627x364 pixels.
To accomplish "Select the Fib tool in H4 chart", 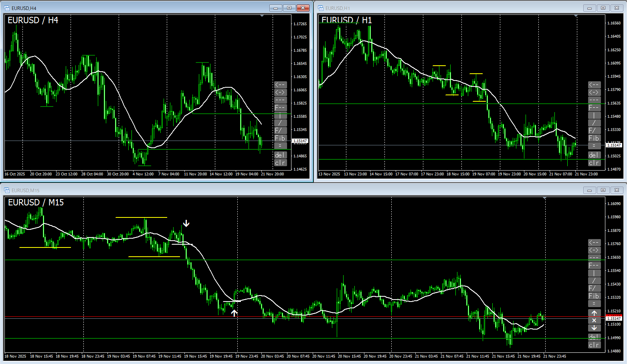I will pyautogui.click(x=280, y=138).
